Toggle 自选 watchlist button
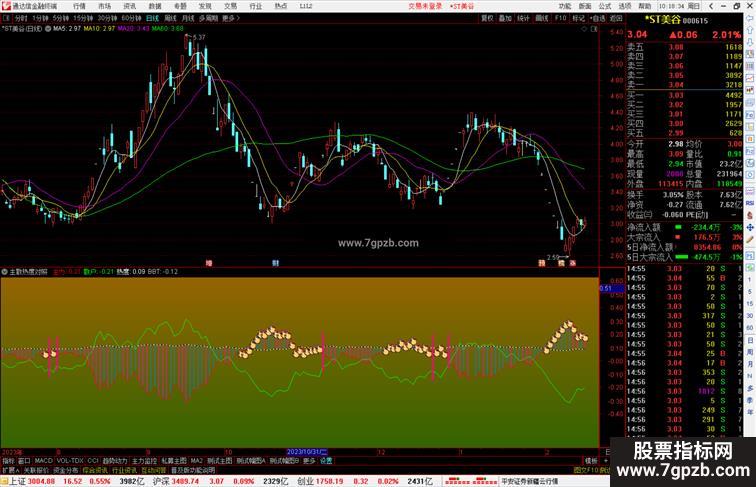This screenshot has height=487, width=756. [x=597, y=18]
